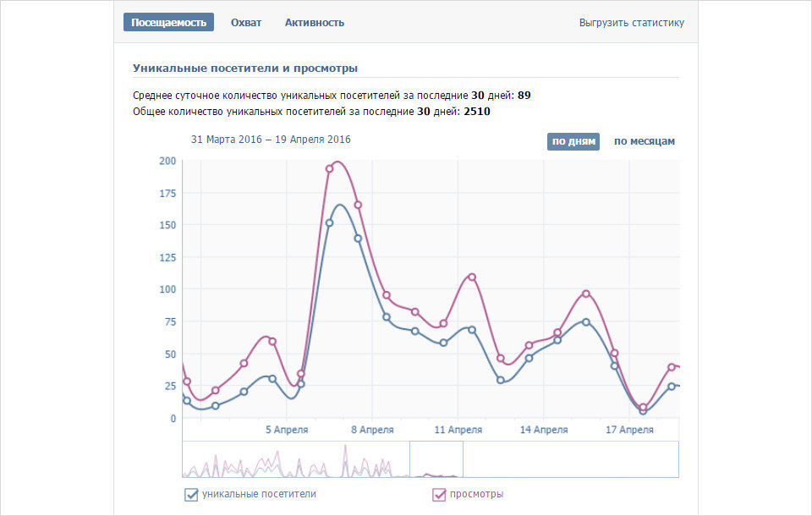
Task: Click Выгрузить статистику link
Action: [631, 23]
